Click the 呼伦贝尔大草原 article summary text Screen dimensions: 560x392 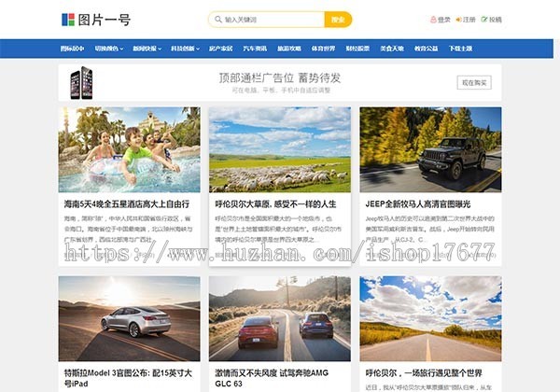(x=278, y=229)
